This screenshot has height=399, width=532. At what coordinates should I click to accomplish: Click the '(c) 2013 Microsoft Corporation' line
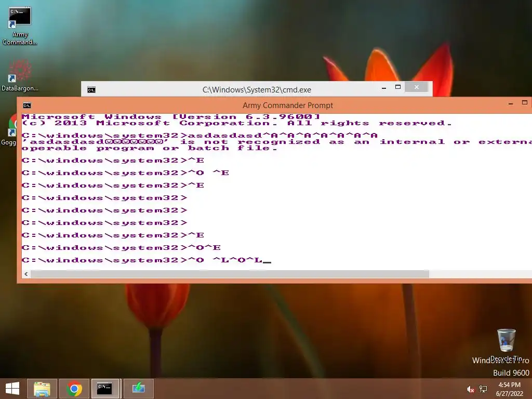click(237, 123)
